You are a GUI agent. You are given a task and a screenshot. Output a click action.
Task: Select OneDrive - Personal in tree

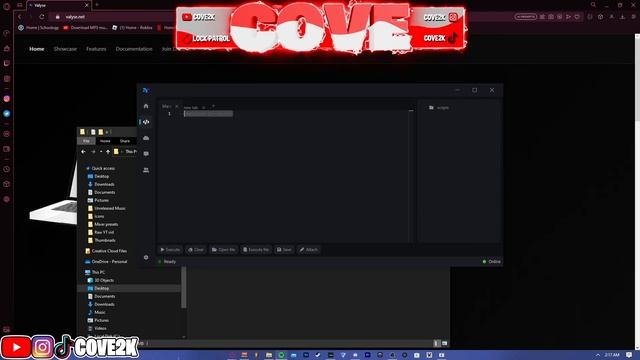[106, 262]
